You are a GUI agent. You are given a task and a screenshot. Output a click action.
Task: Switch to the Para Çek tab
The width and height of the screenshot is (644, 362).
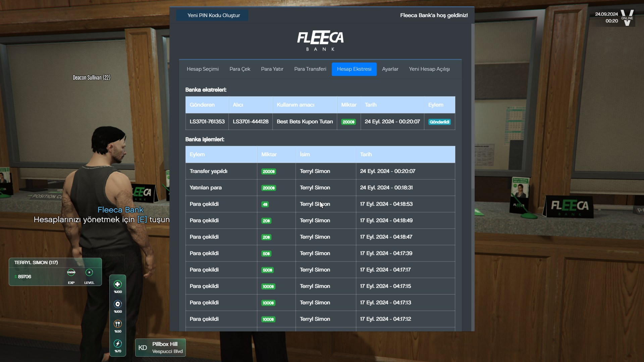pos(240,69)
